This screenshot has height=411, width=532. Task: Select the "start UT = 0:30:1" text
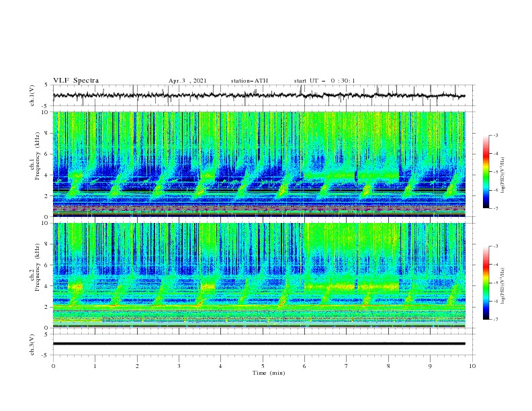pos(324,81)
